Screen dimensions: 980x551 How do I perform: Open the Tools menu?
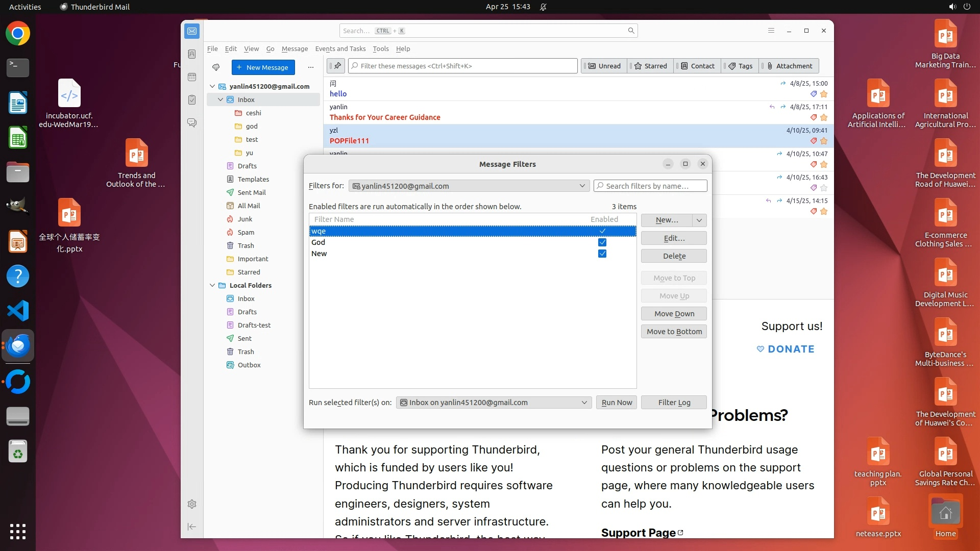coord(380,49)
